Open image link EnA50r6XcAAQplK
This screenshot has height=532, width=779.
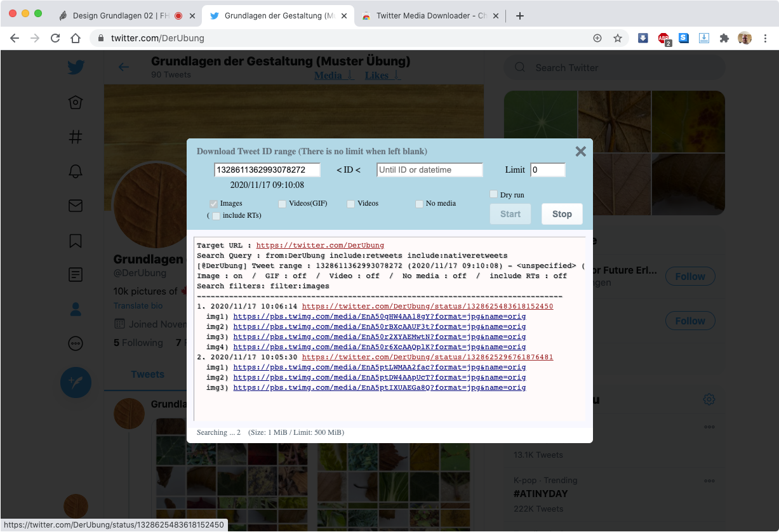(380, 347)
